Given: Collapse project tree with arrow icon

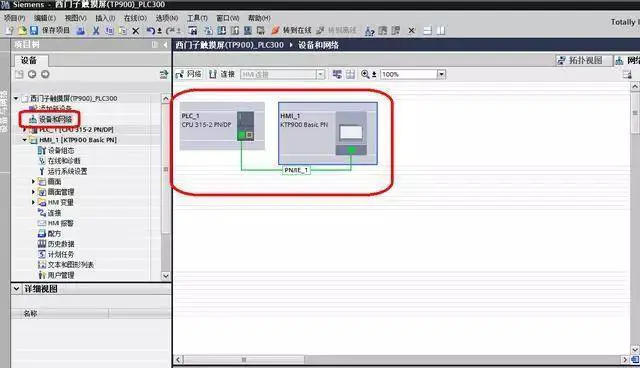Looking at the screenshot, I should pos(165,44).
